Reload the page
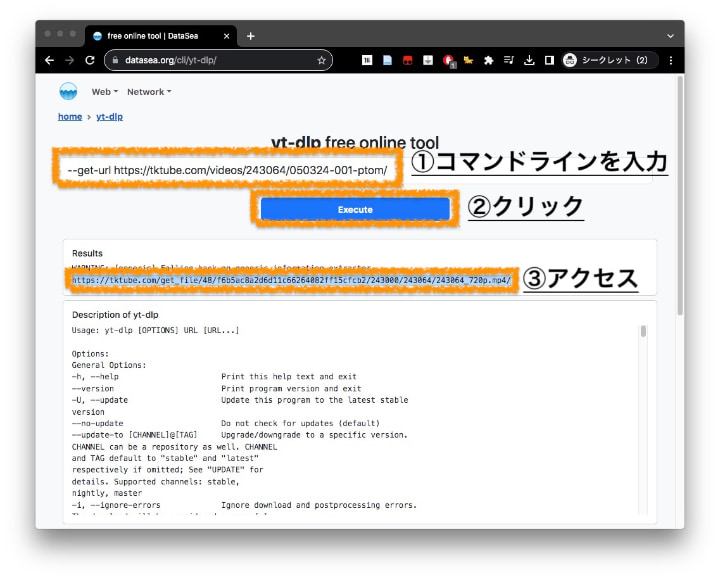 coord(90,60)
